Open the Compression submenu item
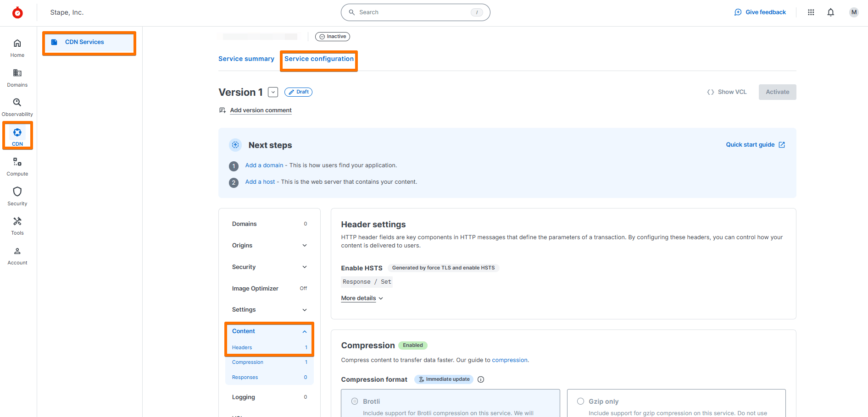Screen dimensions: 868x417 [x=269, y=362]
